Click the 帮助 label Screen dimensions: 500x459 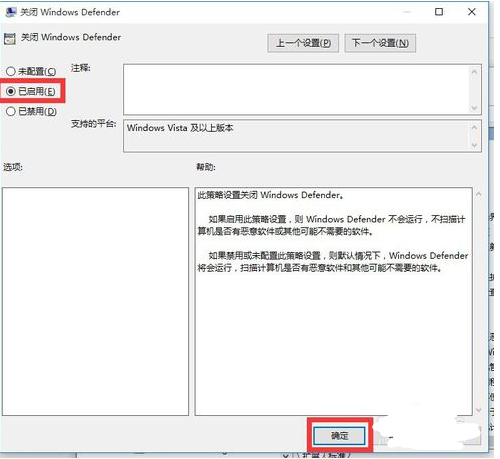pos(206,167)
